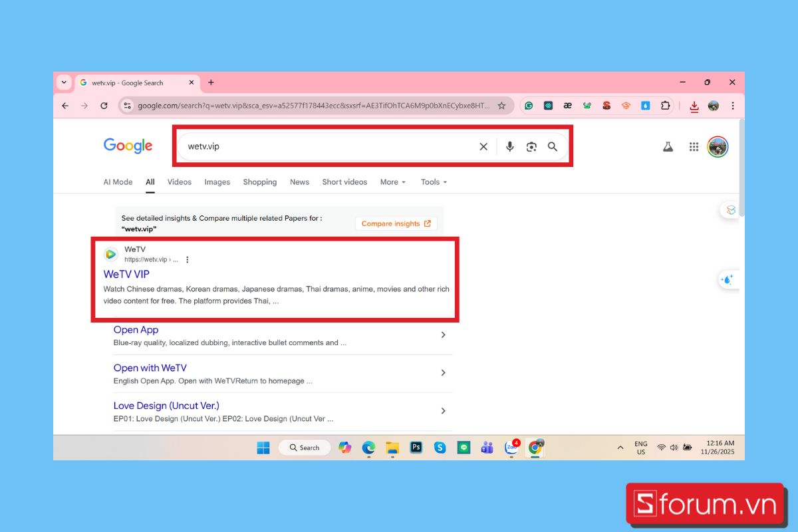Screen dimensions: 798x532
Task: Open Search Labs flask icon
Action: [x=668, y=147]
